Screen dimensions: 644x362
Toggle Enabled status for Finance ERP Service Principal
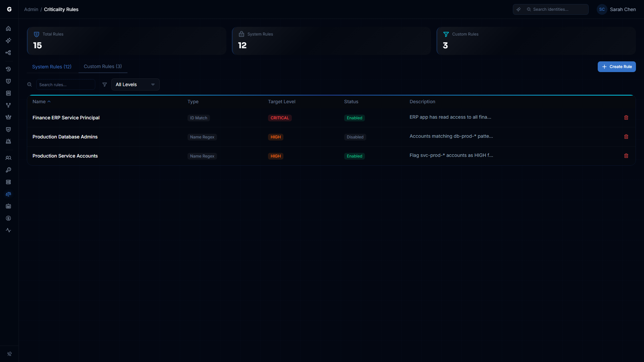pos(354,118)
